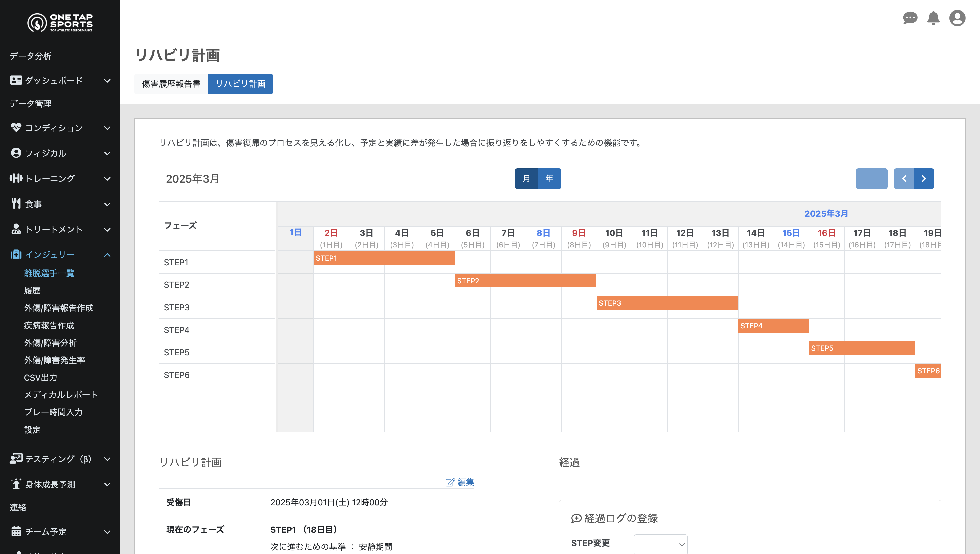Click the ダッシュボード card icon
The width and height of the screenshot is (980, 554).
[16, 80]
